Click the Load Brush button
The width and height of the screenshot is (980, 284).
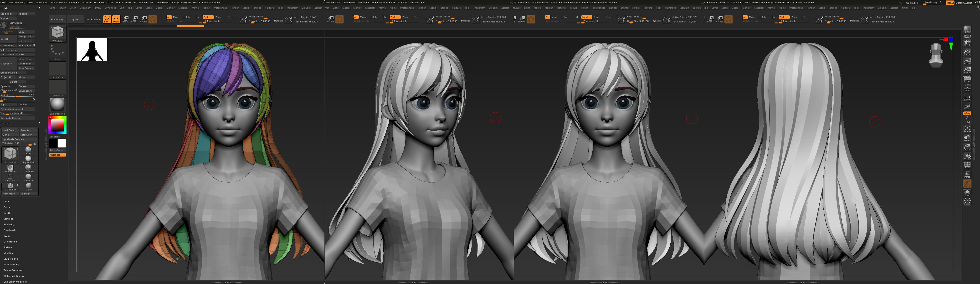point(10,130)
